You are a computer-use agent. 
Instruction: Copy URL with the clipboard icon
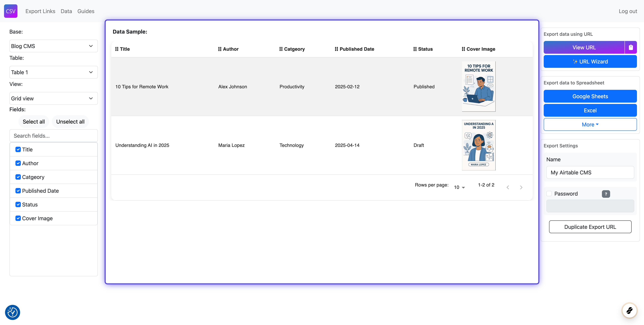point(631,47)
